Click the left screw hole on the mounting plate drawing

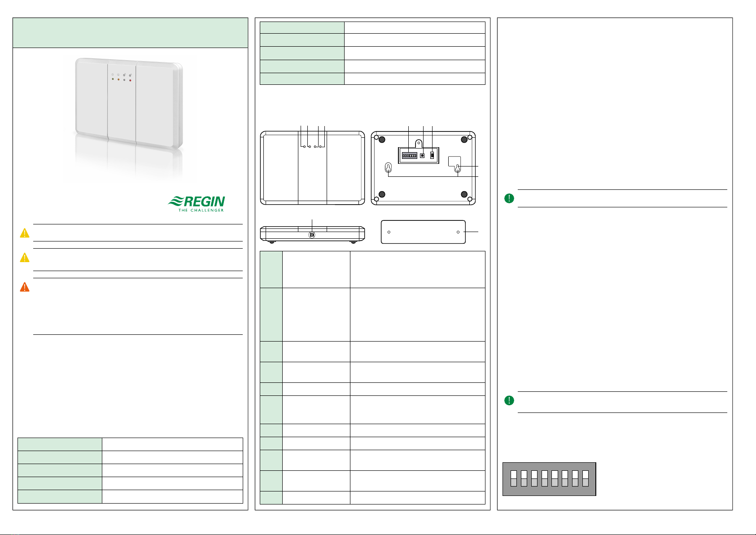pos(389,232)
